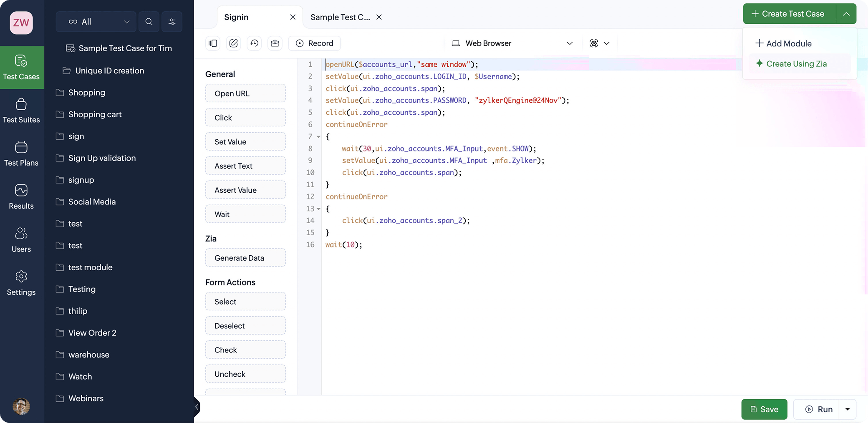Open the Web Browser dropdown
The image size is (868, 423).
[512, 43]
